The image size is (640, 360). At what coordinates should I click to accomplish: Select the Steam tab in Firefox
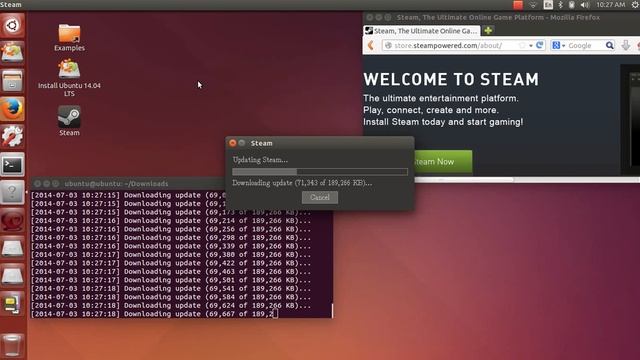point(422,31)
